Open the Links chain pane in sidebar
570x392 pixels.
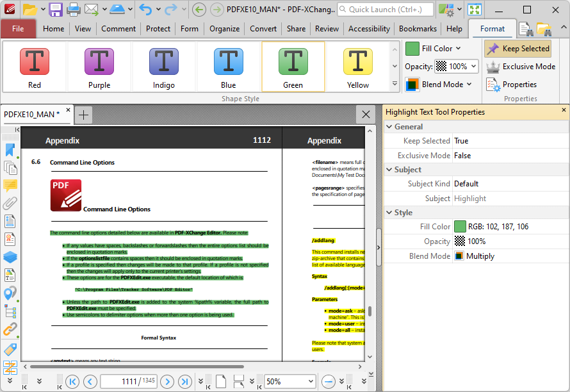[10, 329]
